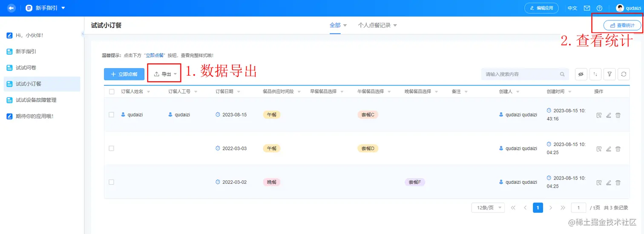View details of the 2023-08-15 order row
This screenshot has height=234, width=644.
point(599,115)
